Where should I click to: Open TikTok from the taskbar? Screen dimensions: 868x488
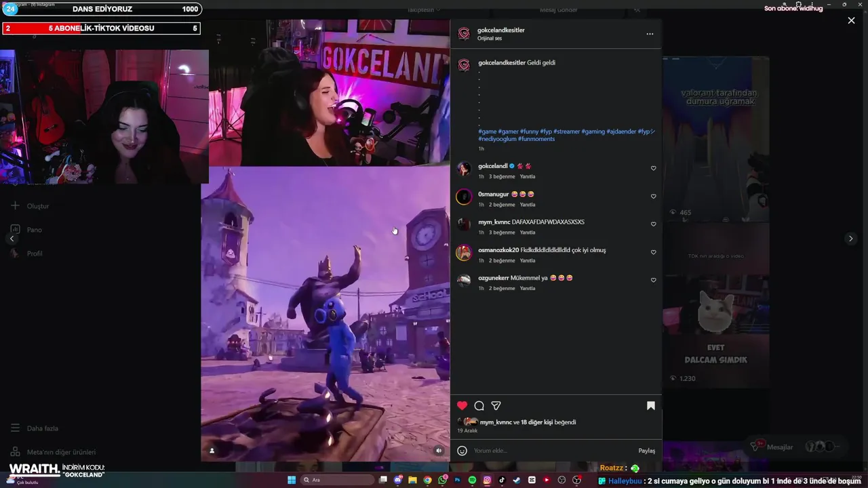[502, 480]
